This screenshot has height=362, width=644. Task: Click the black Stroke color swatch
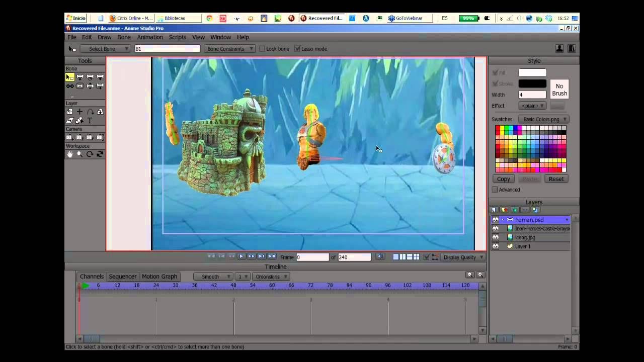532,84
